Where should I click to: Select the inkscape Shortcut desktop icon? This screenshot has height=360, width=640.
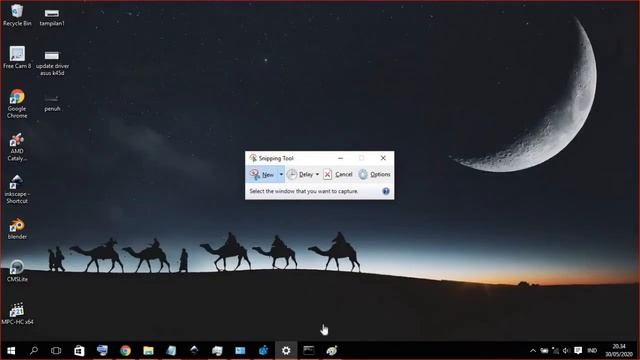click(17, 189)
